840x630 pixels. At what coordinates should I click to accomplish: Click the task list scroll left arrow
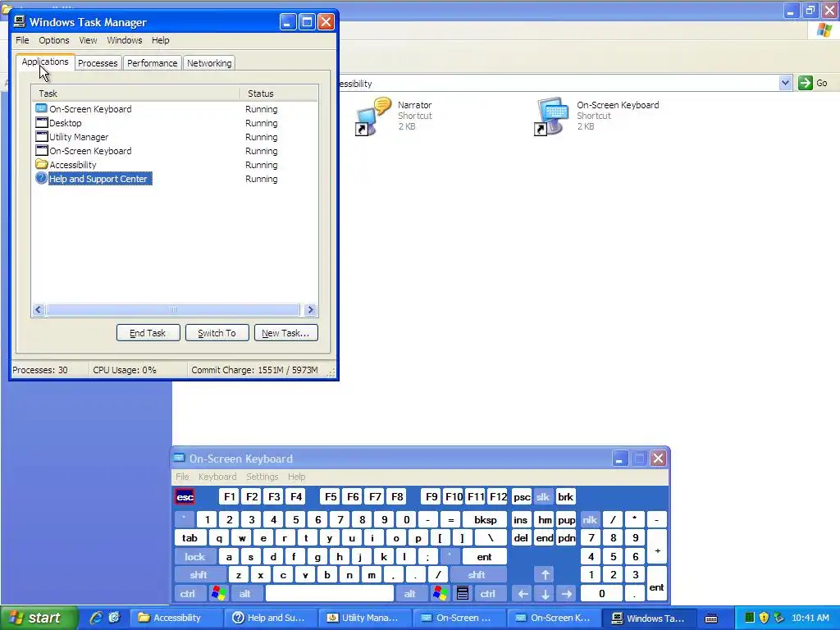click(38, 309)
